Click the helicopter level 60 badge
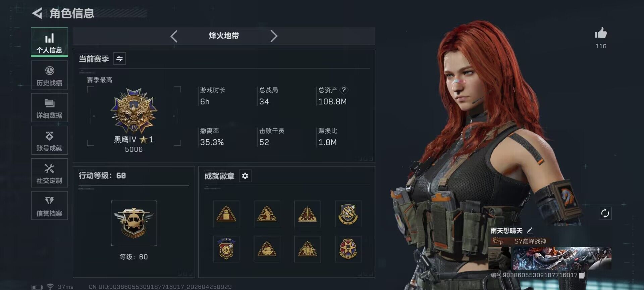Screen dimensions: 644x290 click(x=134, y=223)
